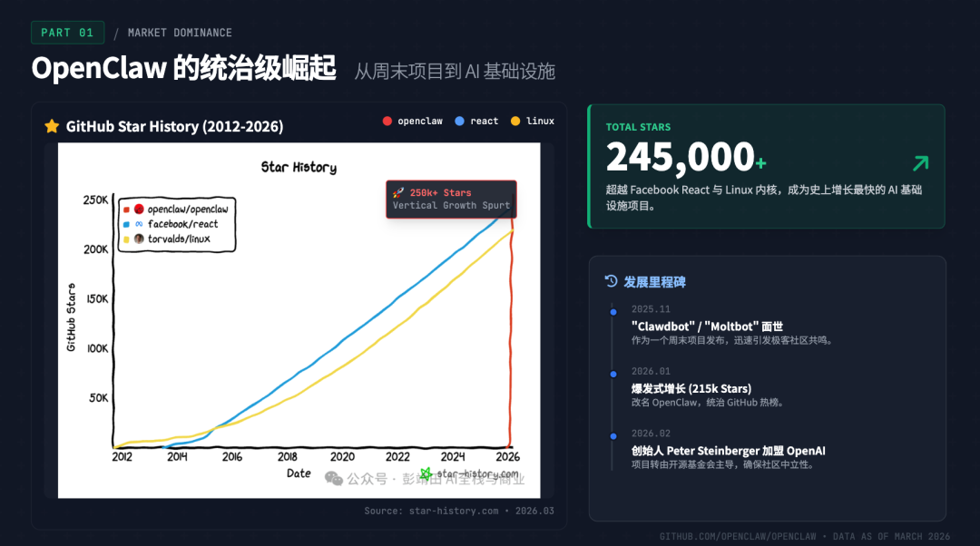
Task: Click the 2022 x-axis label
Action: 397,457
